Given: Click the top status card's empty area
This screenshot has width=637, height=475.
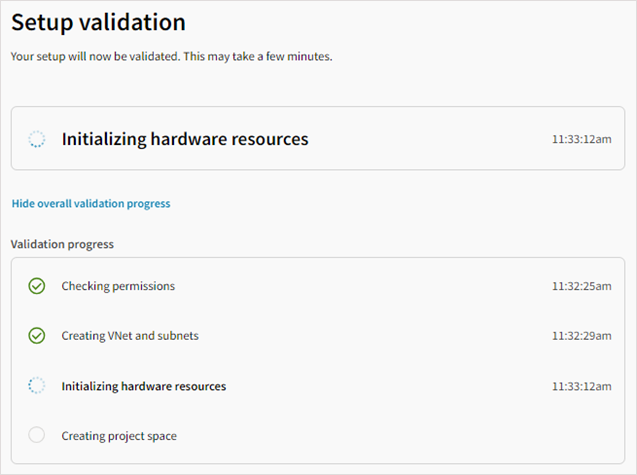Looking at the screenshot, I should click(x=427, y=139).
